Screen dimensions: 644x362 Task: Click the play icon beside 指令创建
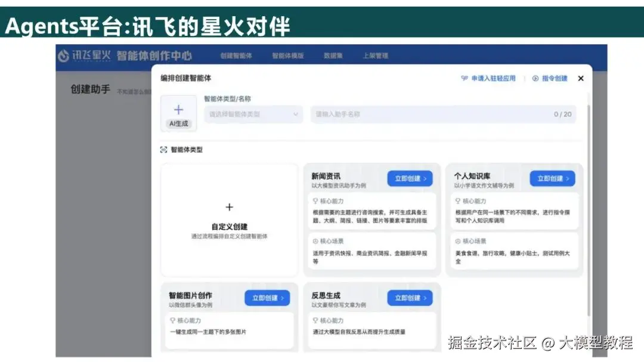535,78
